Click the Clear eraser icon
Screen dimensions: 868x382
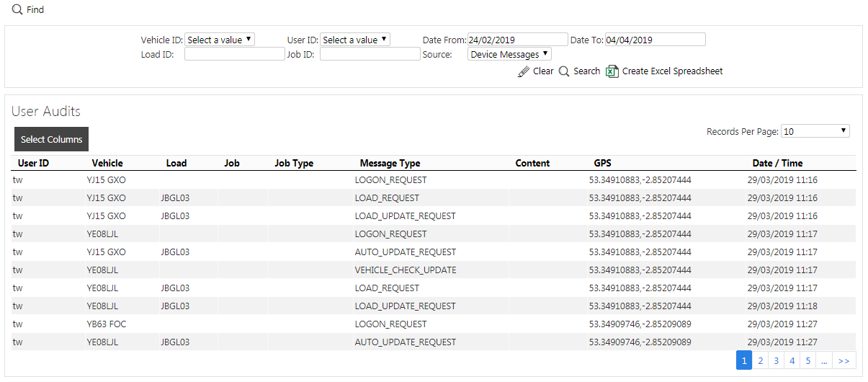[524, 71]
